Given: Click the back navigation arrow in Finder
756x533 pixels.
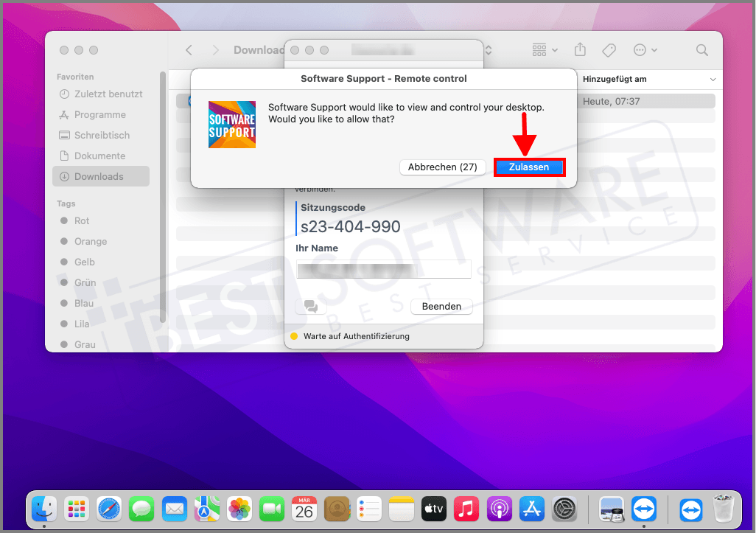Looking at the screenshot, I should pyautogui.click(x=189, y=49).
